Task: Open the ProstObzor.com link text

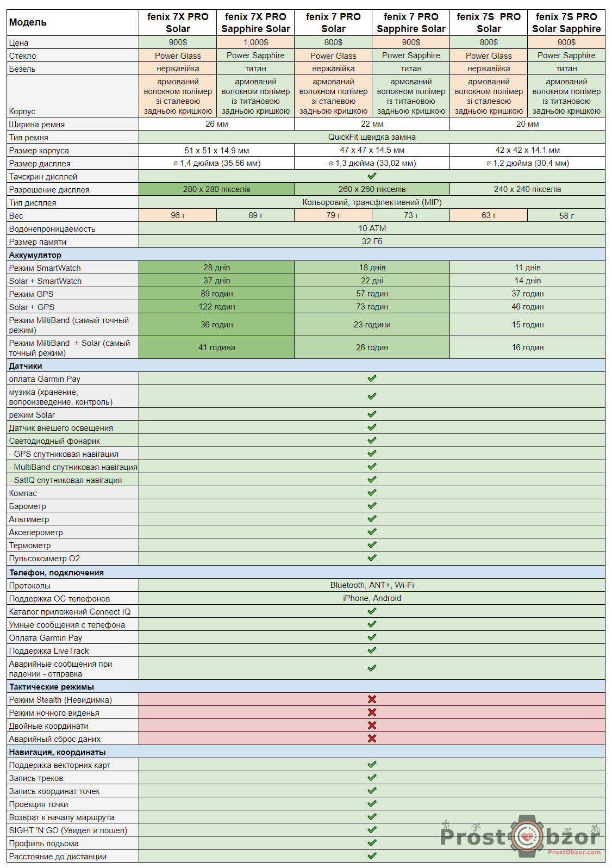Action: point(574,852)
